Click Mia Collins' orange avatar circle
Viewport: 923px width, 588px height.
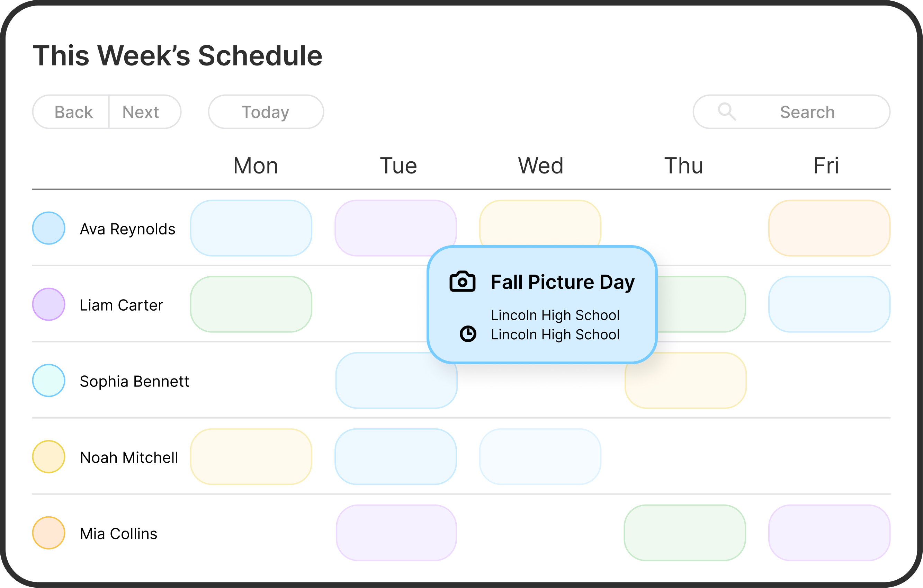click(49, 533)
